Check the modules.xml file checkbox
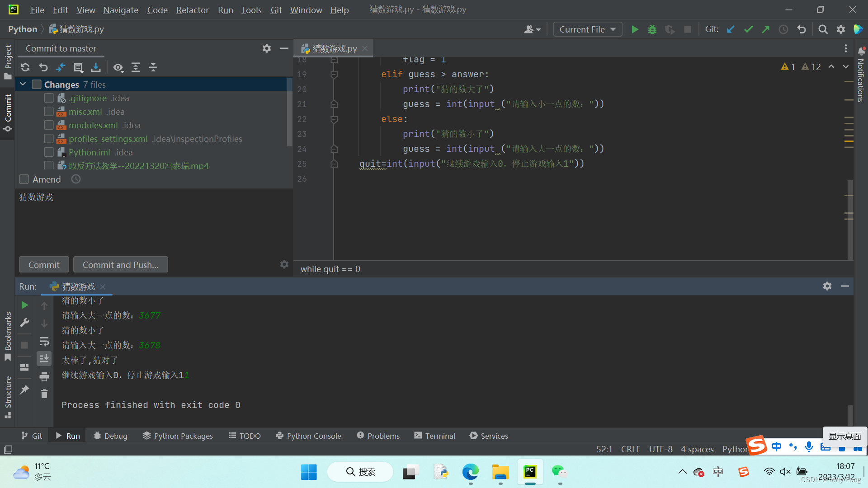Viewport: 868px width, 488px height. [49, 125]
